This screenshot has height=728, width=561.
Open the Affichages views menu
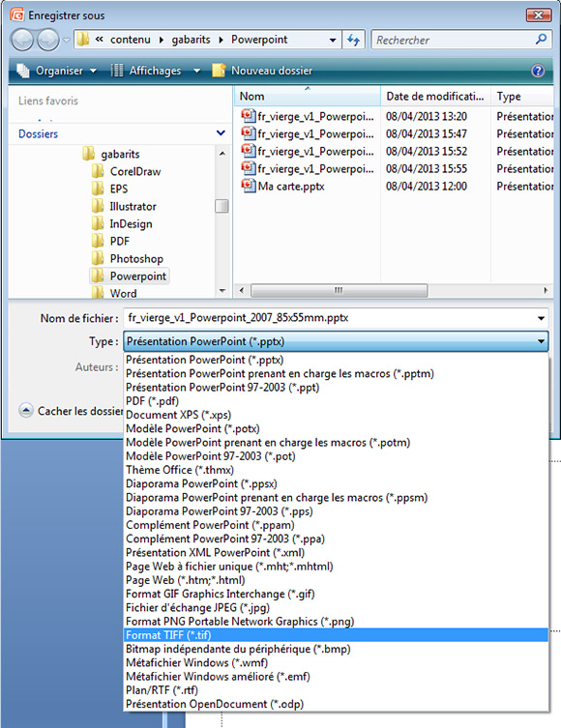click(x=155, y=71)
